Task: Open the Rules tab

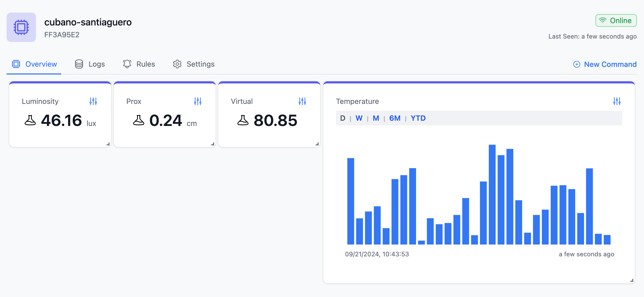Action: [x=139, y=64]
